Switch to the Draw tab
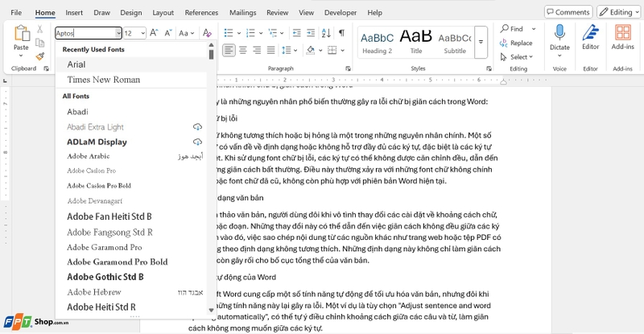 click(x=101, y=13)
